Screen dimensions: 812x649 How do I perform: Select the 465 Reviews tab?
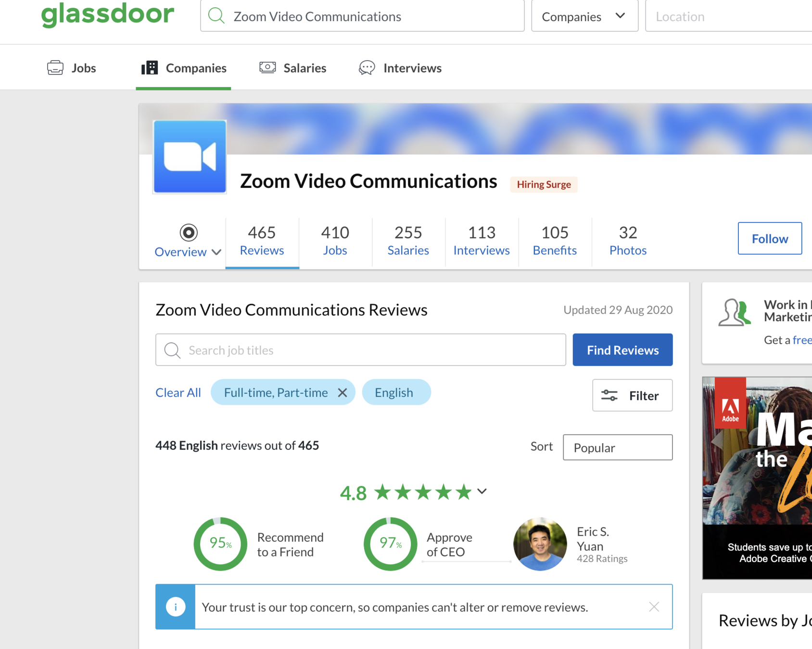(x=262, y=241)
